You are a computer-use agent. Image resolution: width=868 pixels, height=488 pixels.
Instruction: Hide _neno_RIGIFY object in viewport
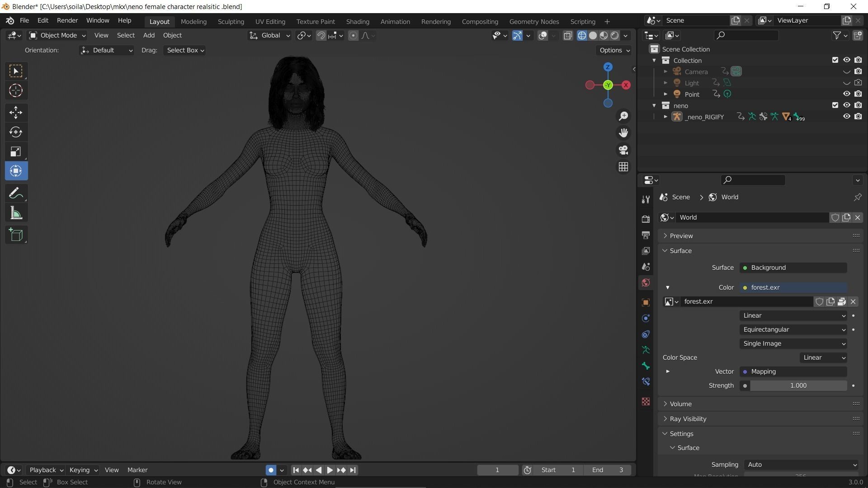846,117
